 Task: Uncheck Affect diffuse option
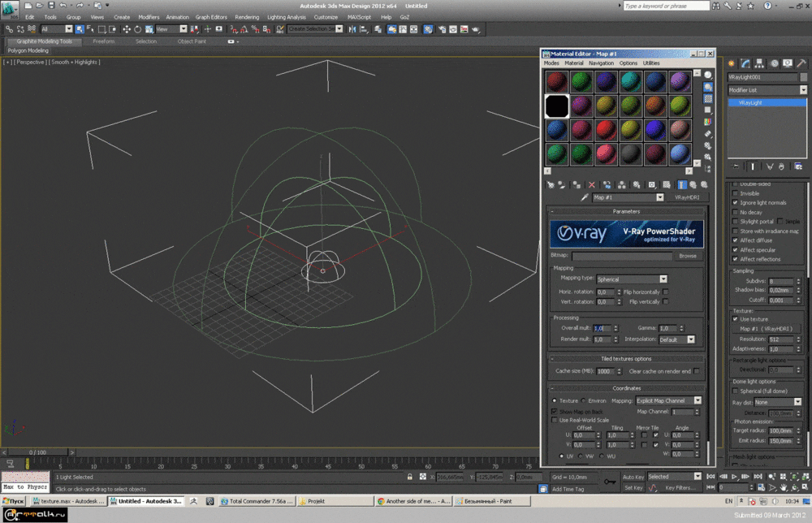point(735,240)
